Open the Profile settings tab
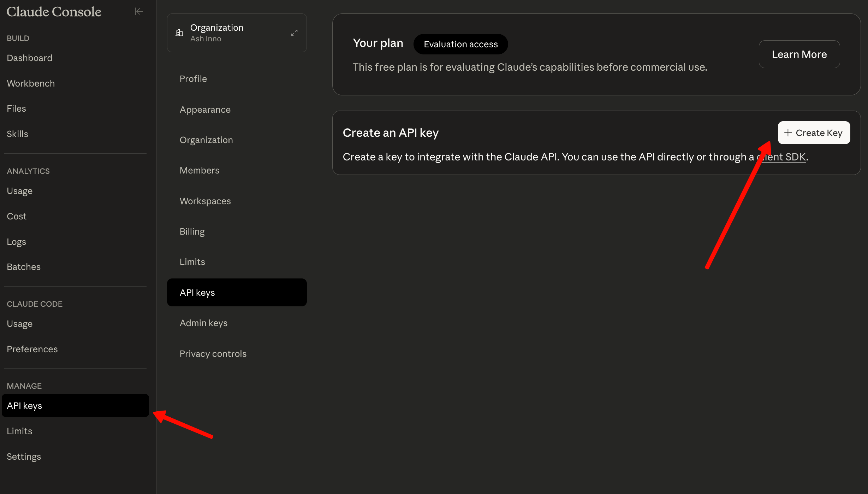This screenshot has width=868, height=494. coord(193,79)
